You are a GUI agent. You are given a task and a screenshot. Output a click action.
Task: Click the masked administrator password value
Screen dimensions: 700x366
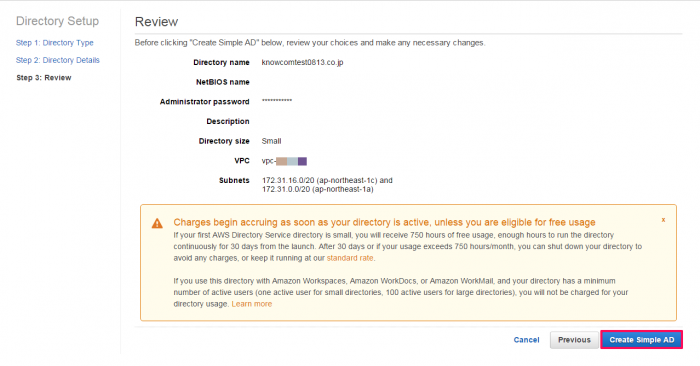277,101
